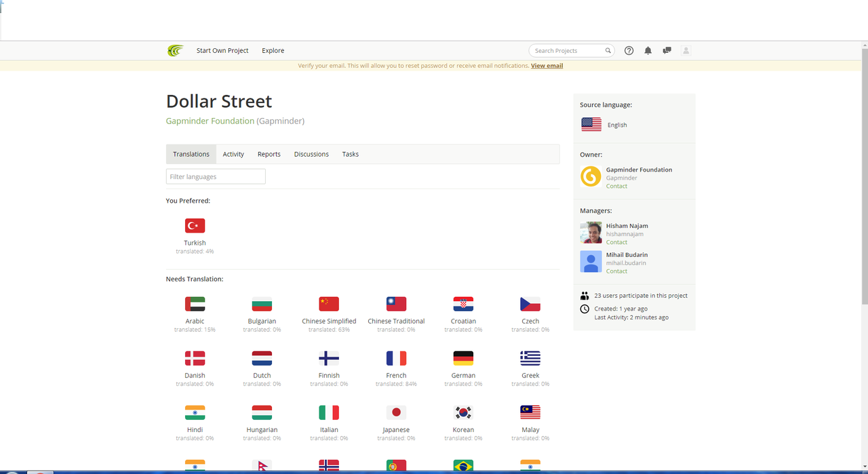Open the Discussions tab
868x474 pixels.
311,154
